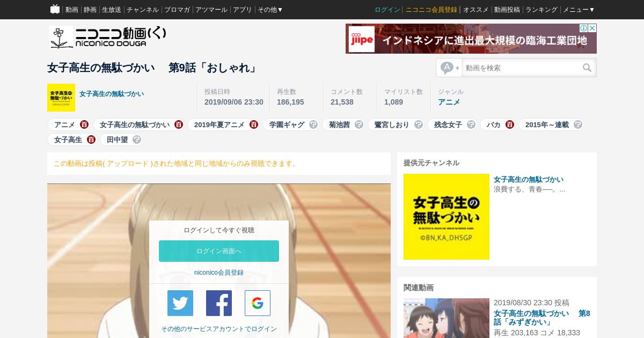
Task: Log in with the Facebook icon
Action: (x=219, y=303)
